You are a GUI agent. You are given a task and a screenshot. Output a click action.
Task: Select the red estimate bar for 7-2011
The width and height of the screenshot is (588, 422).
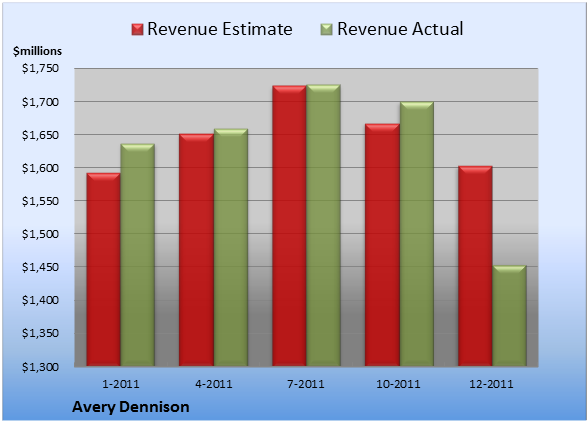[x=290, y=226]
